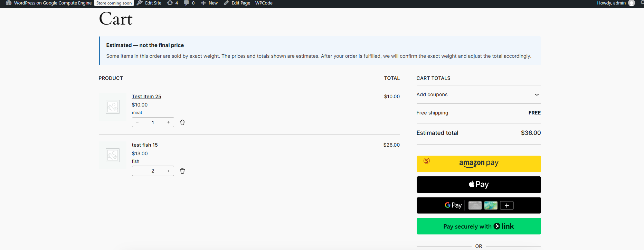This screenshot has width=644, height=250.
Task: Click the 'Estimated — not the final price' heading
Action: click(145, 45)
